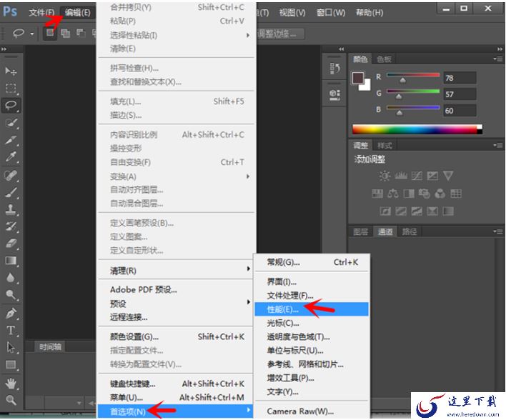The width and height of the screenshot is (506, 420).
Task: Add a Color Balance adjustment
Action: coord(393,194)
